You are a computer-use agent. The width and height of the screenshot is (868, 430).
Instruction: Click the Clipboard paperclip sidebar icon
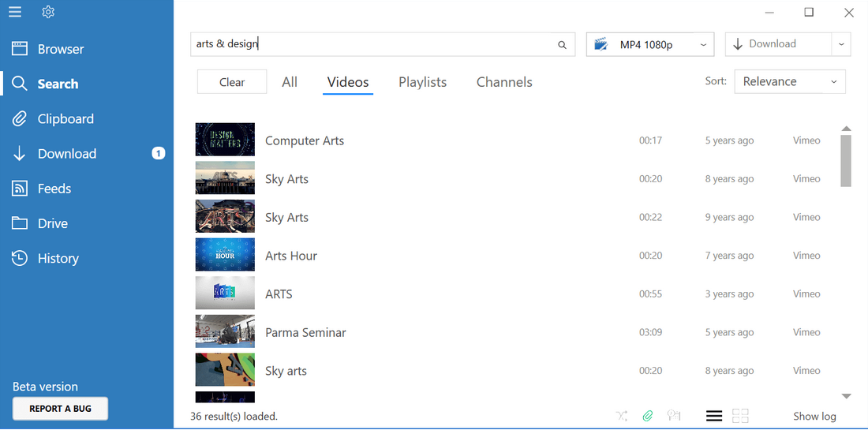tap(20, 119)
